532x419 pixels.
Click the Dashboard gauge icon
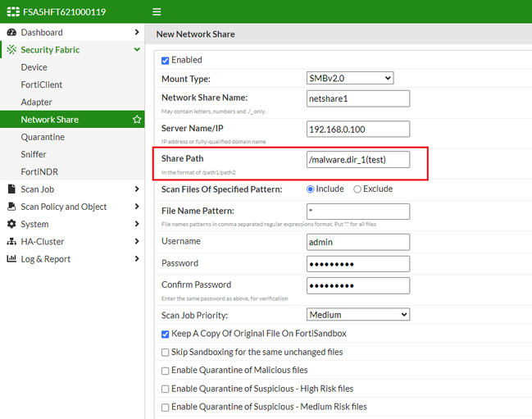11,33
